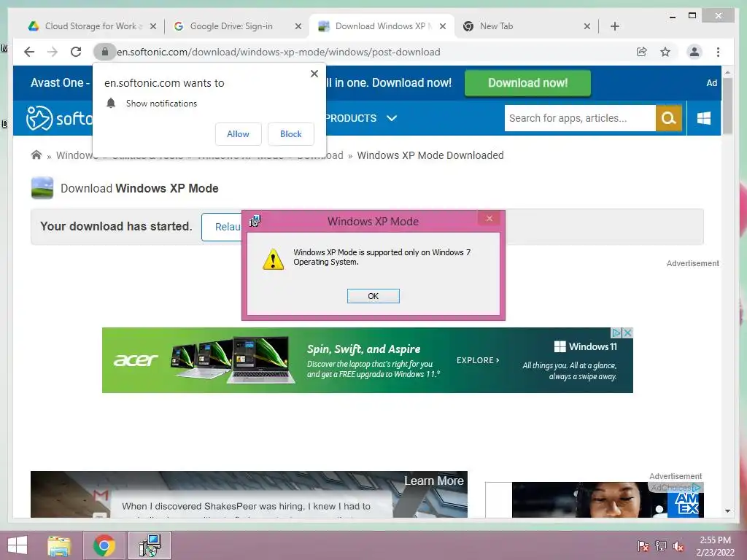This screenshot has height=560, width=747.
Task: Click the Action Center flag tray icon
Action: 643,546
